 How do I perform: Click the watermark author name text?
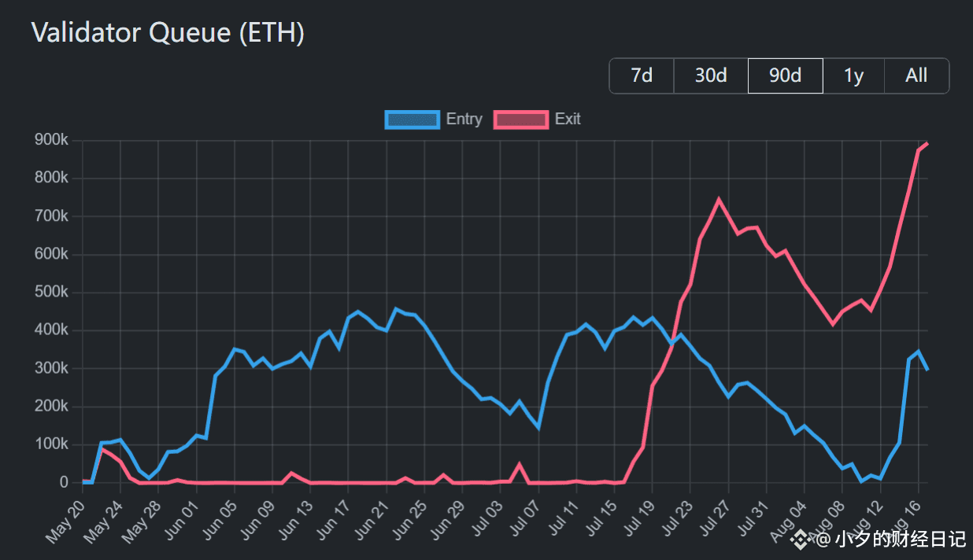(901, 539)
